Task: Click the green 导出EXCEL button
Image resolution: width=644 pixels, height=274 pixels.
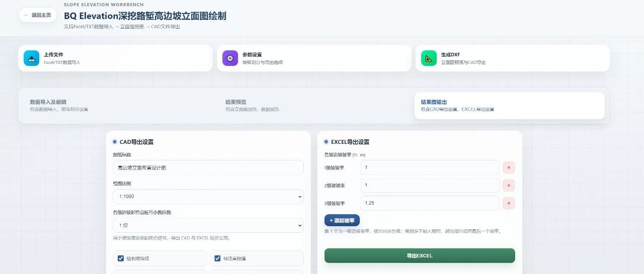Action: click(420, 255)
